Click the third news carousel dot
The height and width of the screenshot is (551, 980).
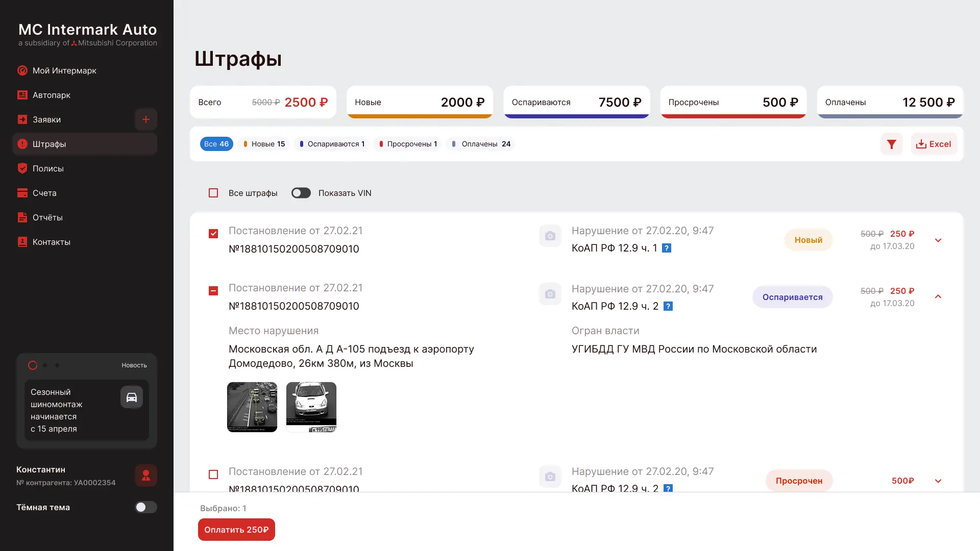pyautogui.click(x=57, y=365)
